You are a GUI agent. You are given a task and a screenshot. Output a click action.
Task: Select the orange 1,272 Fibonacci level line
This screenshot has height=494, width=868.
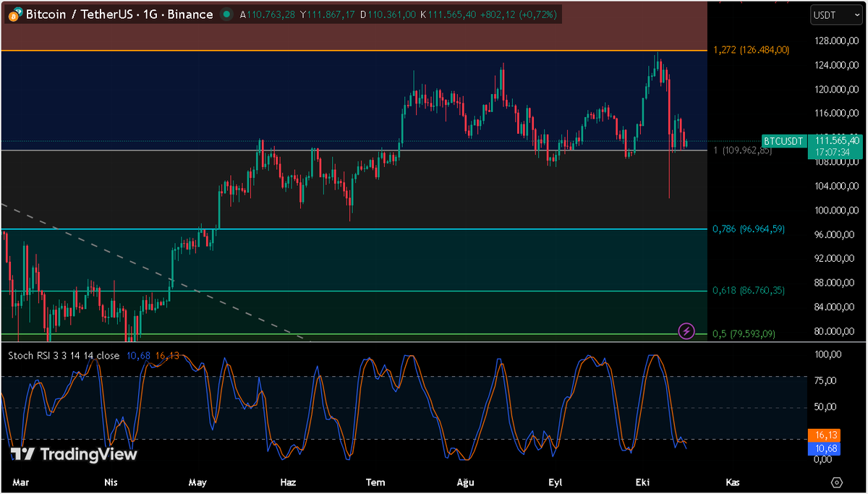click(354, 51)
